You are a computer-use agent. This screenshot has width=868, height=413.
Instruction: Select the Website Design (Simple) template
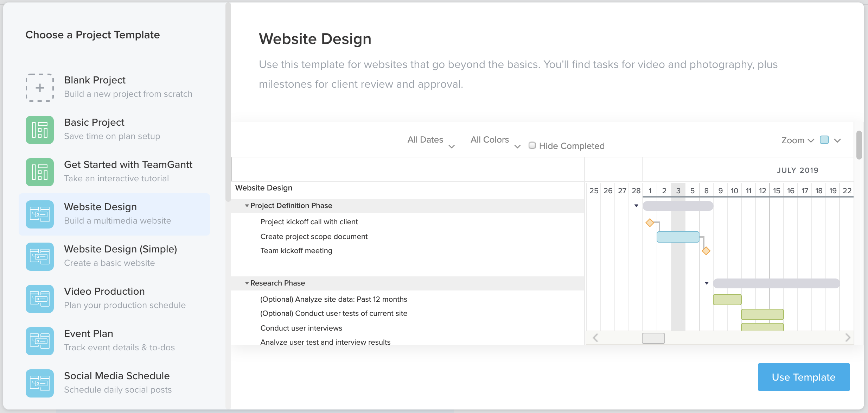click(114, 257)
